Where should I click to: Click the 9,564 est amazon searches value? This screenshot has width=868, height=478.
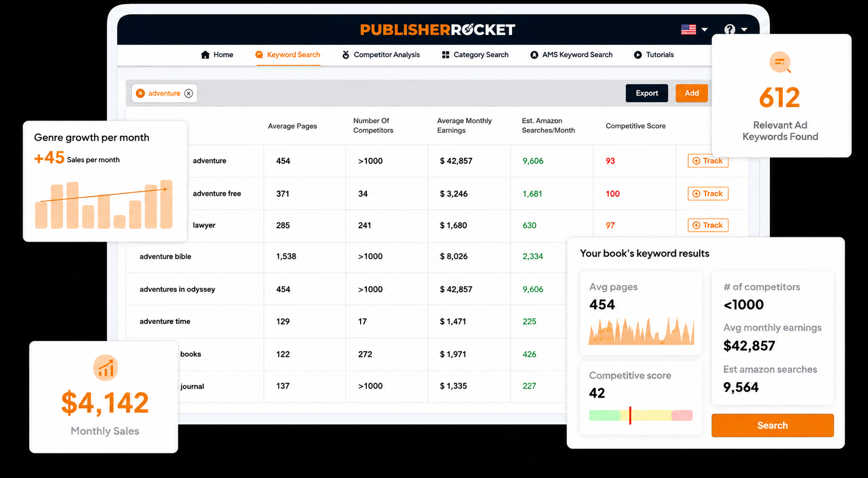(741, 388)
